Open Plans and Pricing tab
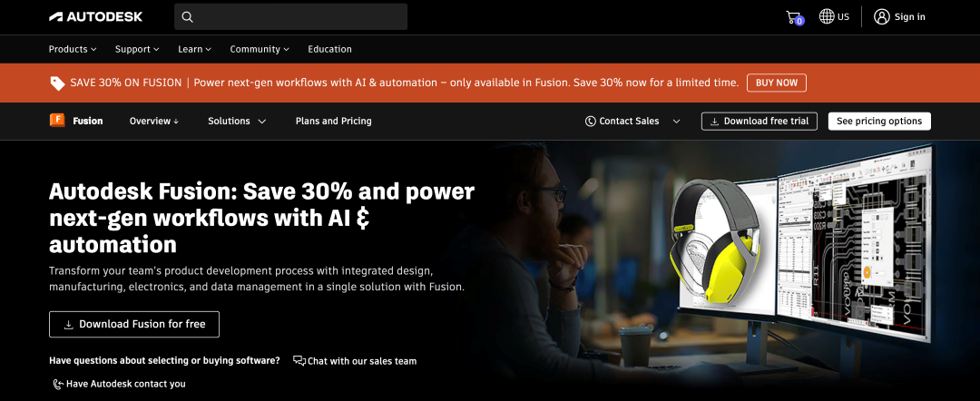The image size is (980, 401). 334,122
